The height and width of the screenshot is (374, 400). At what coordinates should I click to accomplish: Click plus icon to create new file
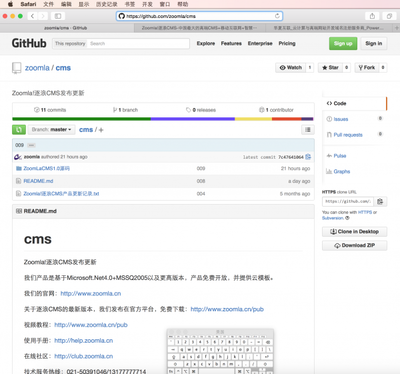[101, 130]
